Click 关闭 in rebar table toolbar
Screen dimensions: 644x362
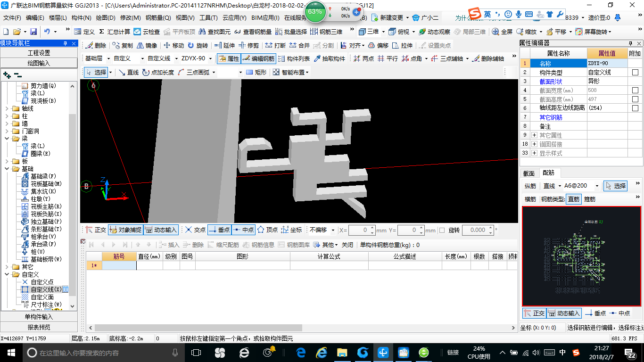tap(347, 245)
